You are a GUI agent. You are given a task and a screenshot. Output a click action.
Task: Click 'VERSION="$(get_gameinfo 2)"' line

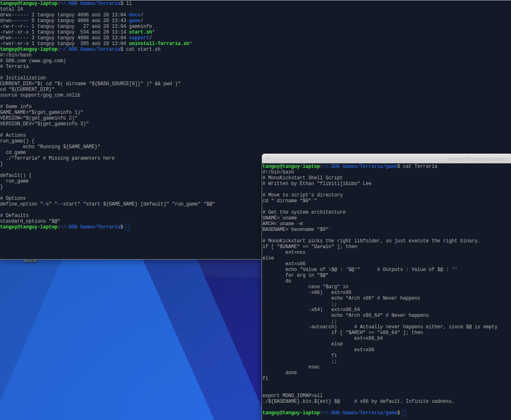click(x=38, y=118)
